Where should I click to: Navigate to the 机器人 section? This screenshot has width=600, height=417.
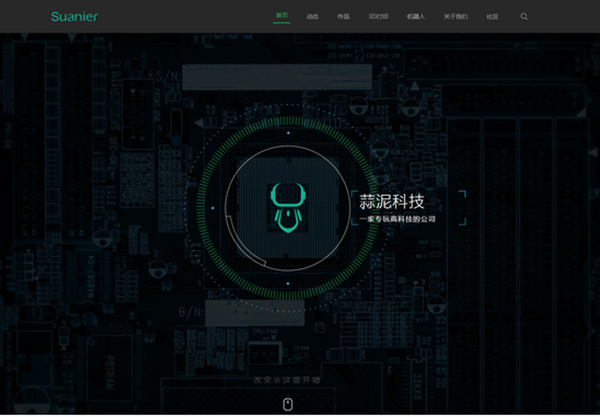[416, 17]
